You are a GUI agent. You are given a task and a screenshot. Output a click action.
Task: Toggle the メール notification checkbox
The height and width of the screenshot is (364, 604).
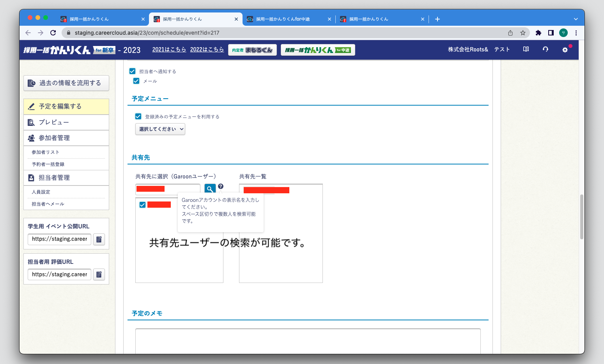136,81
